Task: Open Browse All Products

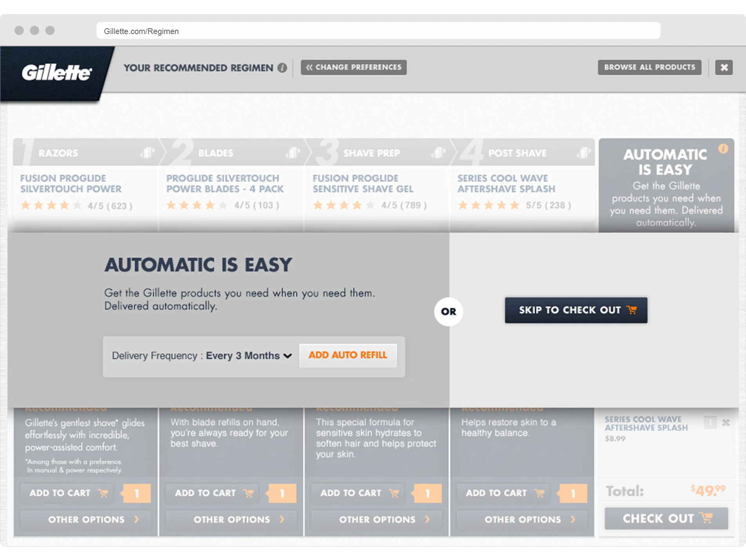Action: (649, 67)
